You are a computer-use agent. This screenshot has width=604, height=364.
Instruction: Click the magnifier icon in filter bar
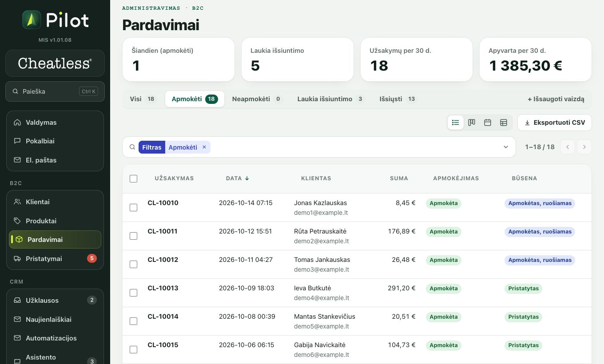(132, 147)
